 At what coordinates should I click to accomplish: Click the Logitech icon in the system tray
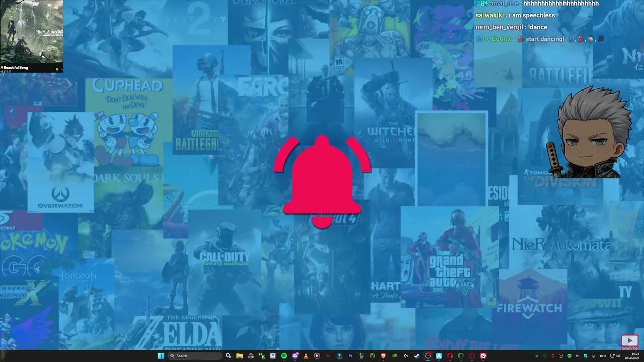[577, 356]
